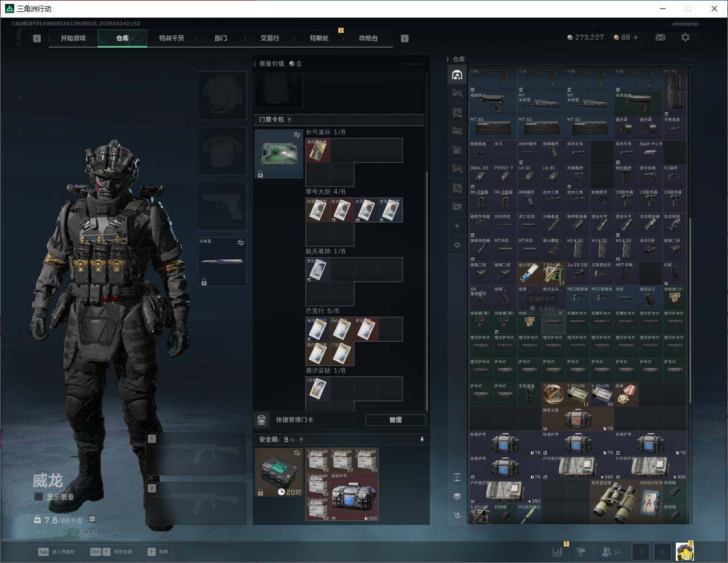The width and height of the screenshot is (728, 563).
Task: Select primary weapon slot 1
Action: coord(196,455)
